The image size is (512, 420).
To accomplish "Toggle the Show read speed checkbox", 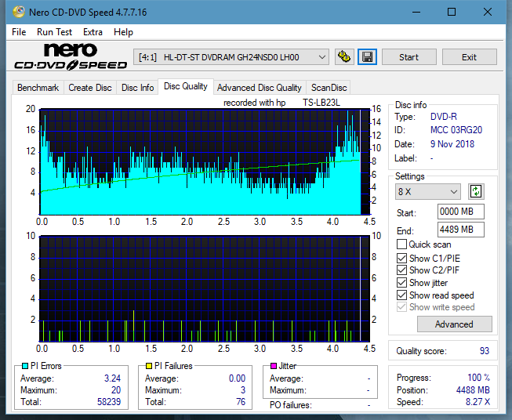I will click(401, 295).
